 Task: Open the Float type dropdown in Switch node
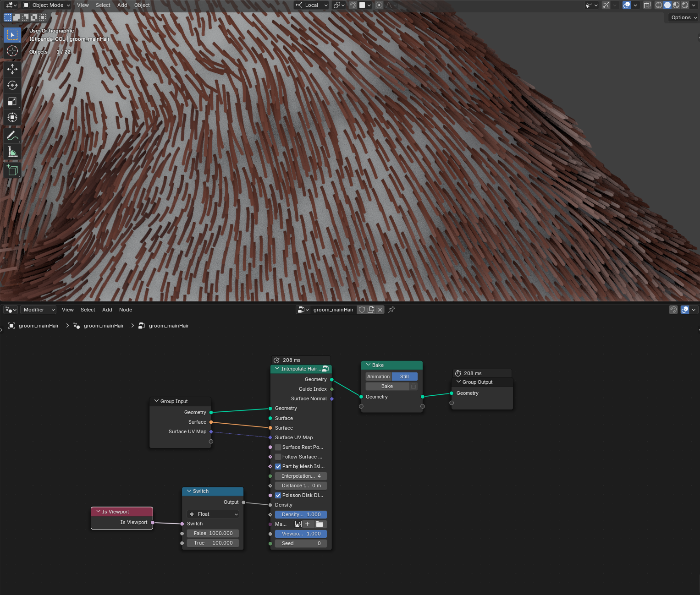point(213,514)
